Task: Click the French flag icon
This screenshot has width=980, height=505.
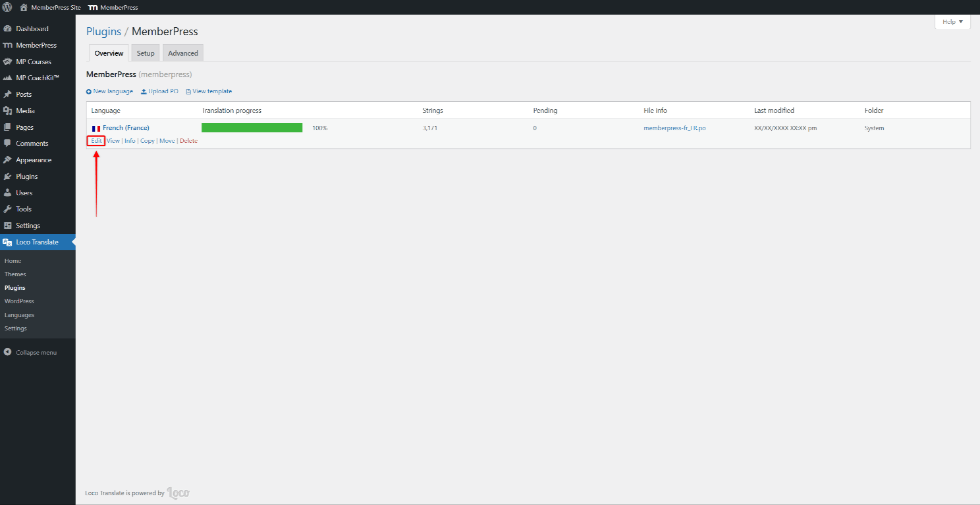Action: (x=96, y=128)
